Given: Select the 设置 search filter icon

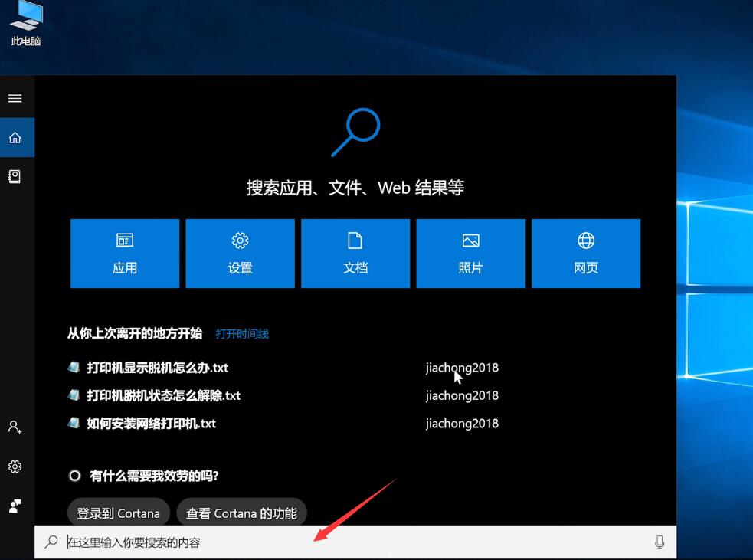Looking at the screenshot, I should tap(240, 253).
